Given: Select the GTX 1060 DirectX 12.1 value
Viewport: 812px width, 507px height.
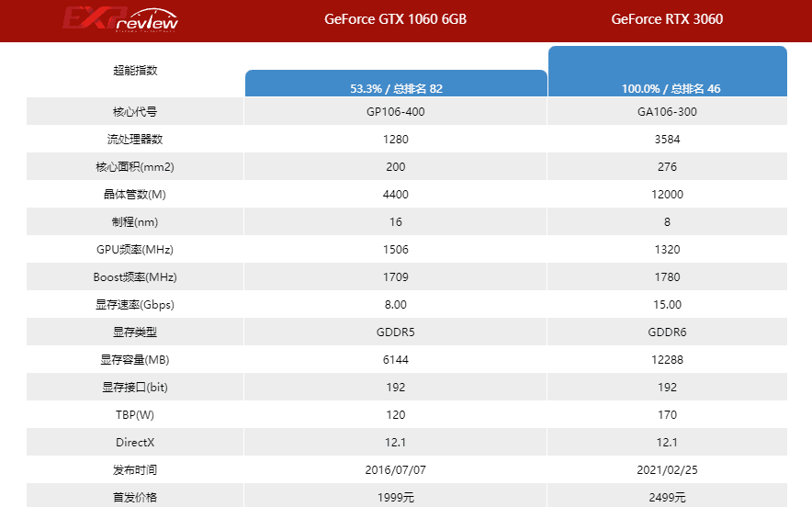Looking at the screenshot, I should pos(396,443).
